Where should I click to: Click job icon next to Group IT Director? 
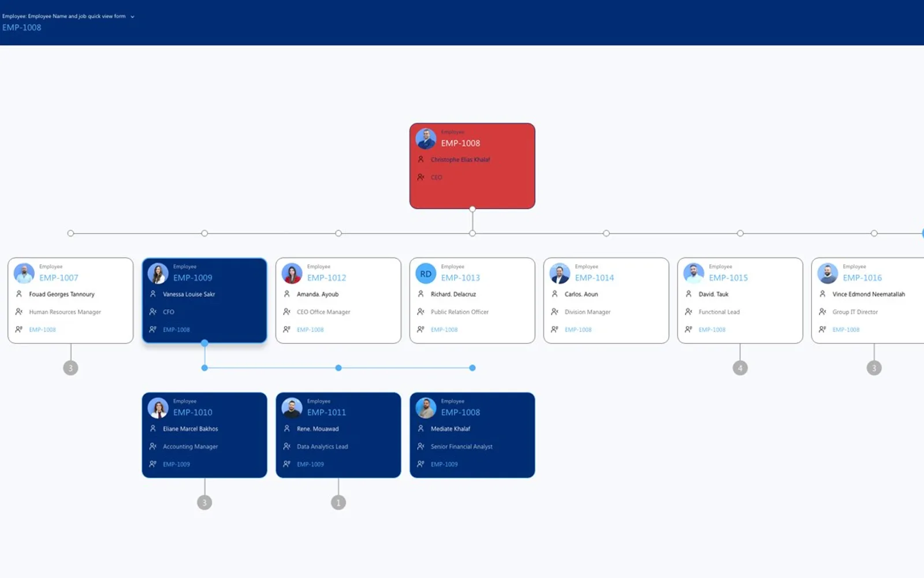click(823, 312)
